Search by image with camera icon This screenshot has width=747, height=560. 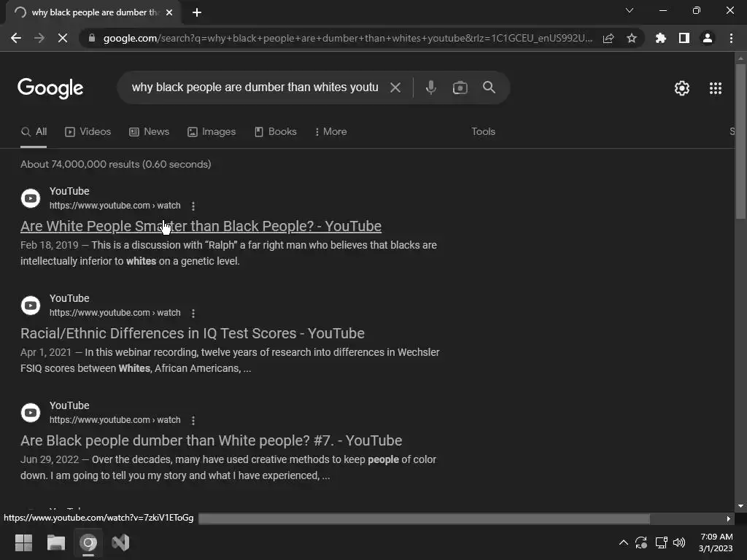[460, 87]
